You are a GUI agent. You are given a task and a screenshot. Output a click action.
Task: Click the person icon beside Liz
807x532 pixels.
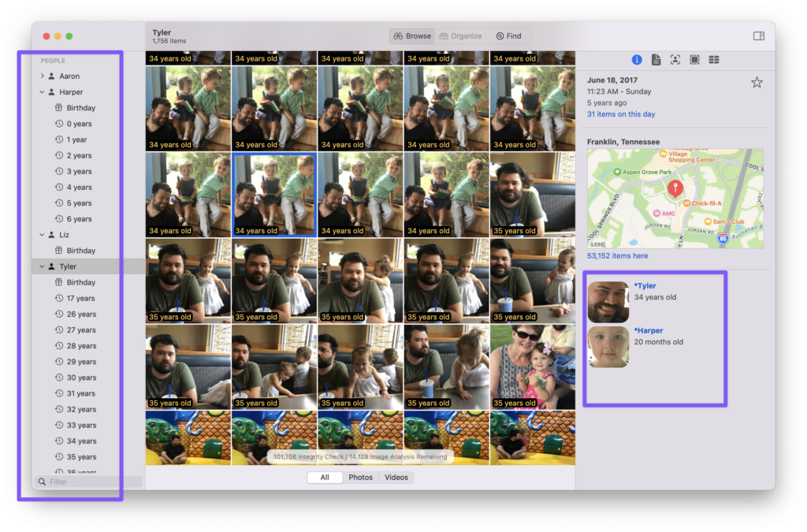click(x=51, y=235)
